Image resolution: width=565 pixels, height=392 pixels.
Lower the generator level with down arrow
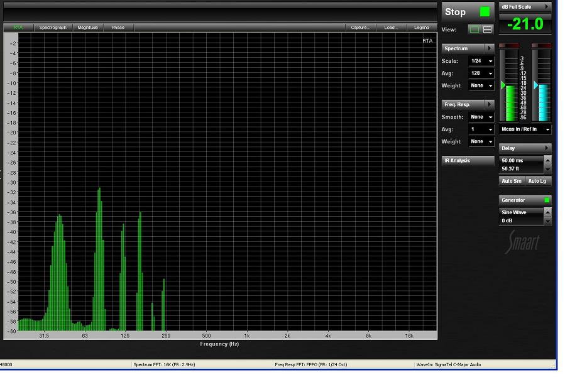pyautogui.click(x=547, y=221)
